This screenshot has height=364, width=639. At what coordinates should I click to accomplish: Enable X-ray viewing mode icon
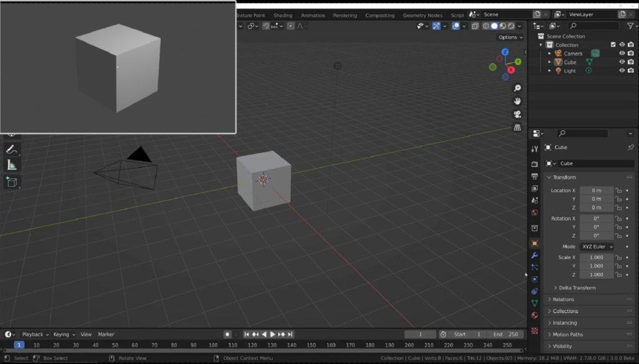click(x=475, y=26)
